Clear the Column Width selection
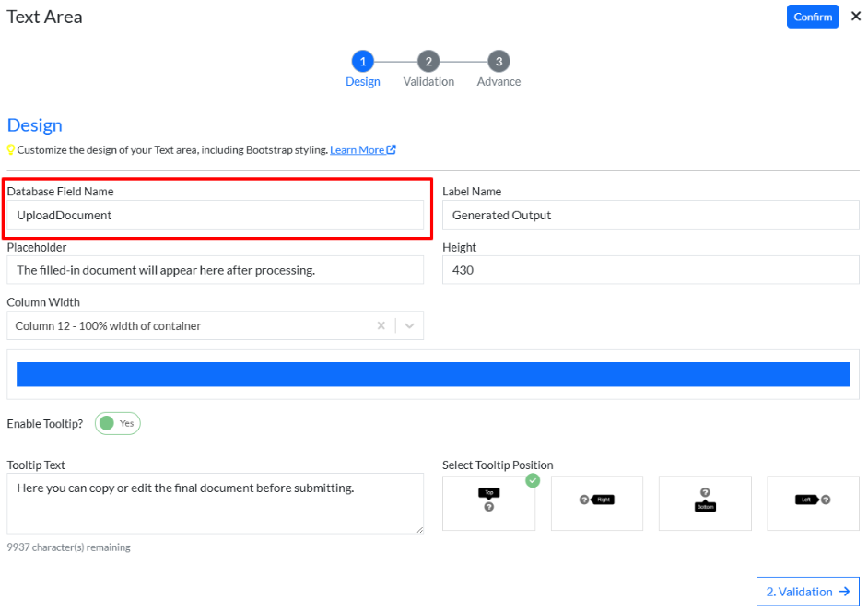 (381, 325)
